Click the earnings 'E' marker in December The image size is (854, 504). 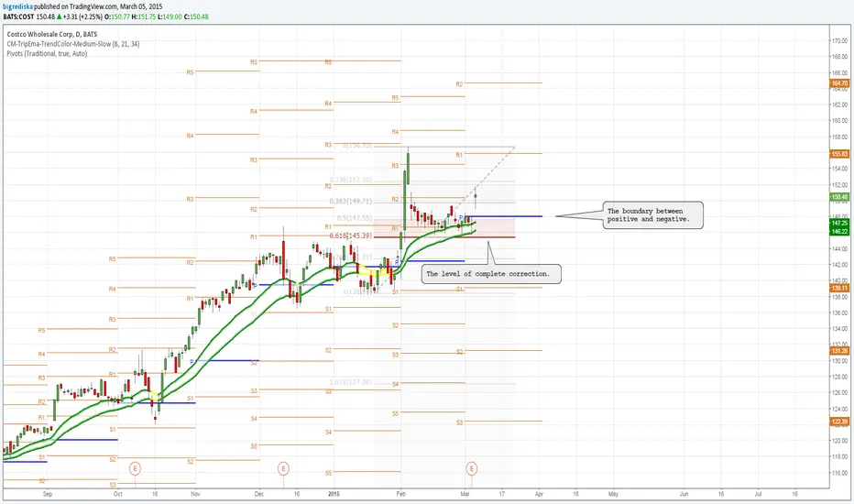pyautogui.click(x=283, y=468)
